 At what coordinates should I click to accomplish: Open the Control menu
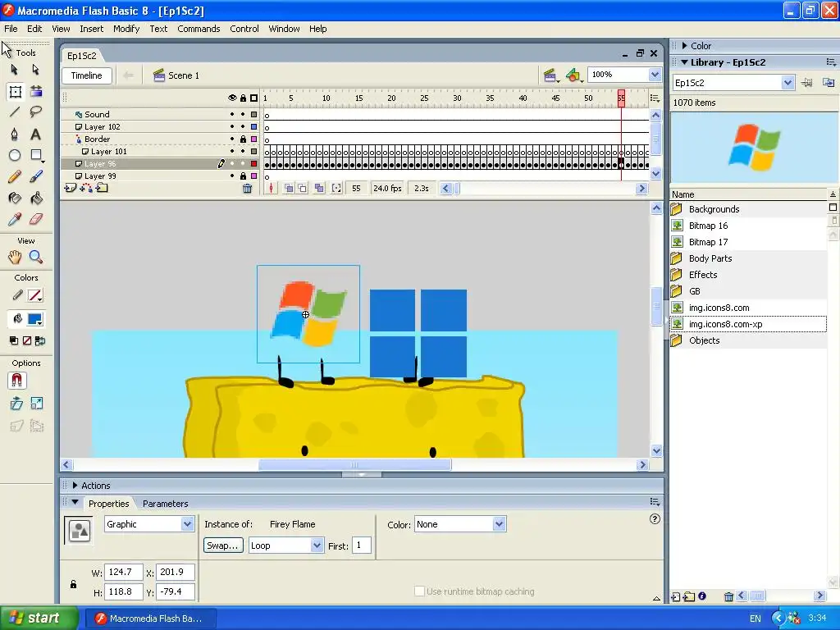(244, 29)
